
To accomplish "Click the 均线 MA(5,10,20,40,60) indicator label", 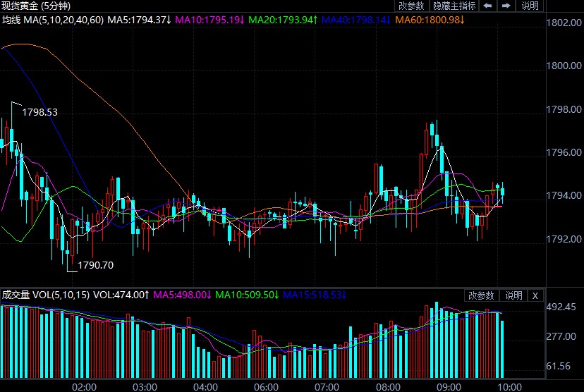I will tap(53, 20).
